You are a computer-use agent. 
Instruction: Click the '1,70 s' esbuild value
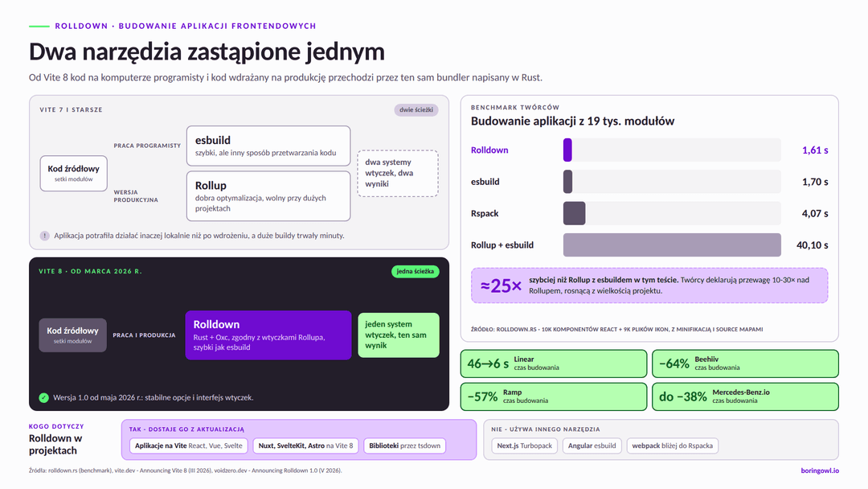[815, 182]
